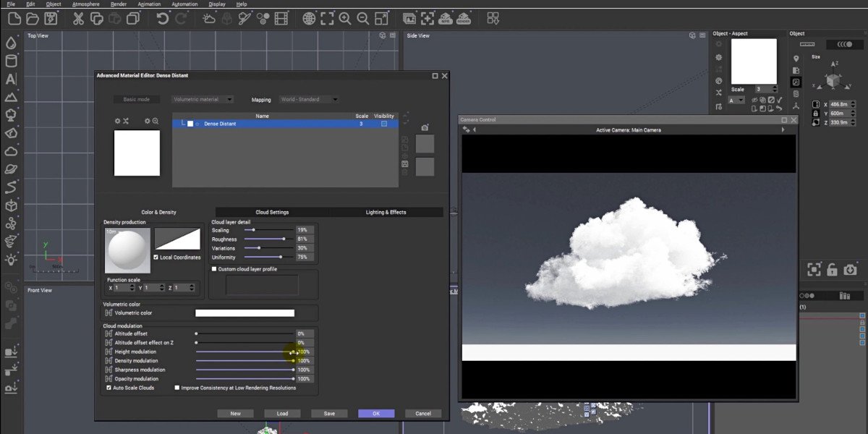Click the Zoom out magnifier icon
This screenshot has height=434, width=868.
click(x=363, y=18)
